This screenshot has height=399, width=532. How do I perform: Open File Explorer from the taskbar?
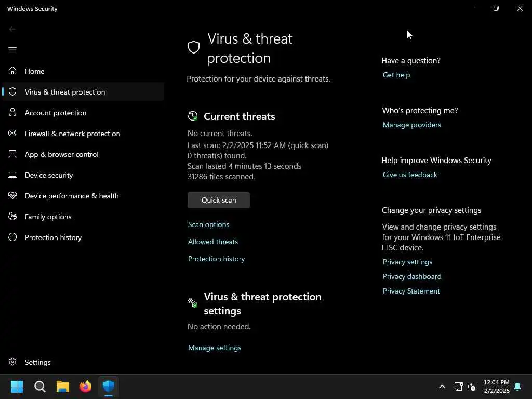coord(63,387)
